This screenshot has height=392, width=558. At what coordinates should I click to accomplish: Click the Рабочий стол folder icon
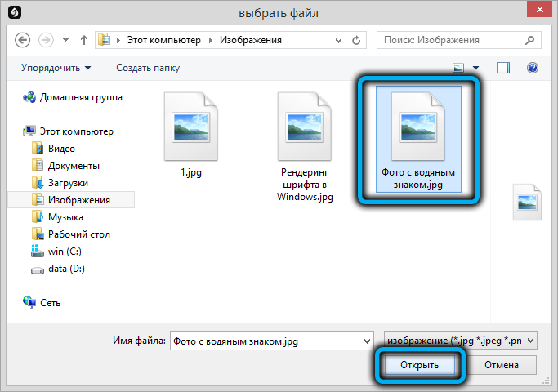pos(38,234)
